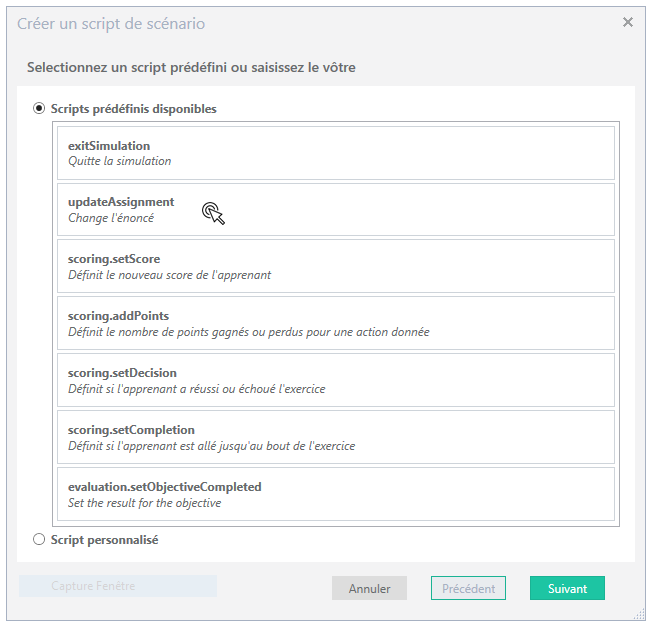Click the 'Script personnalisé' label text
The width and height of the screenshot is (653, 627).
point(105,540)
